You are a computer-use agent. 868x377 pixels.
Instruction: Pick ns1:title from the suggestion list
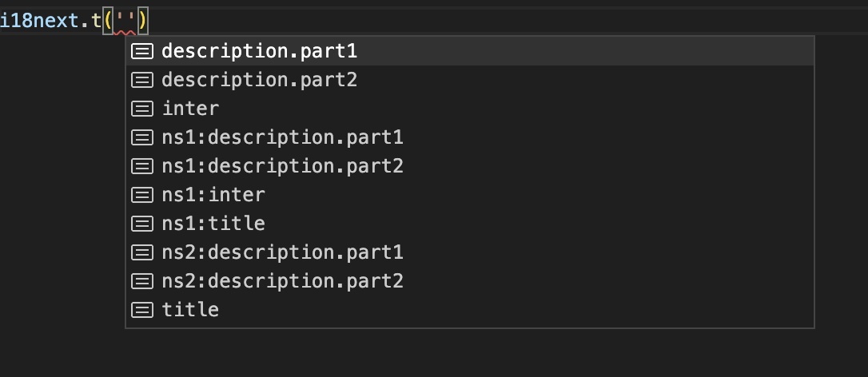click(213, 224)
